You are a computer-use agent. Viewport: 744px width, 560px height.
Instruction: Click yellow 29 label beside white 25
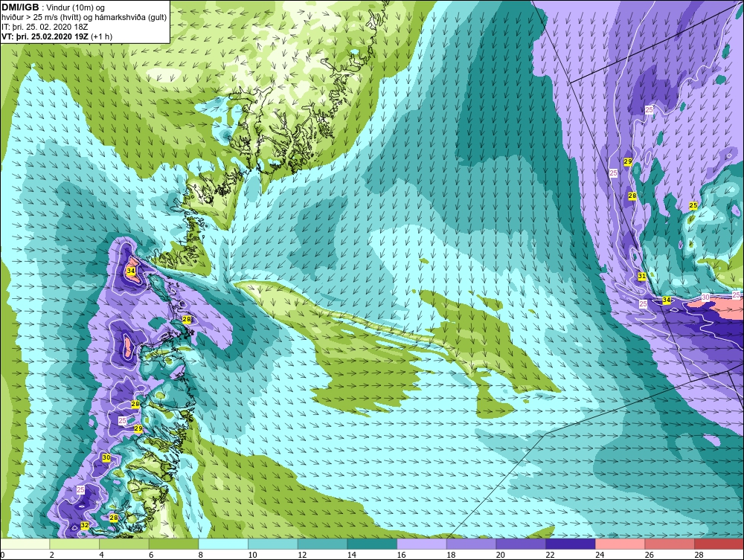pos(138,428)
